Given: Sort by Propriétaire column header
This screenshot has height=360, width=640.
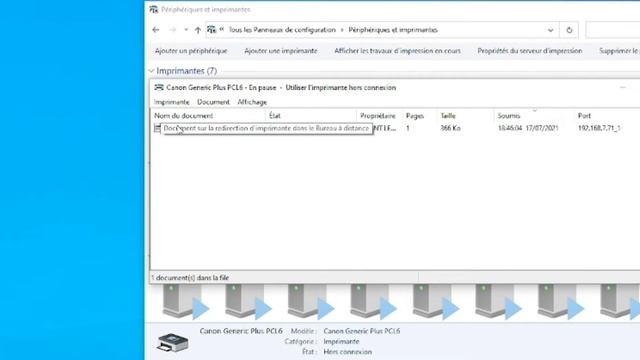Looking at the screenshot, I should coord(379,116).
